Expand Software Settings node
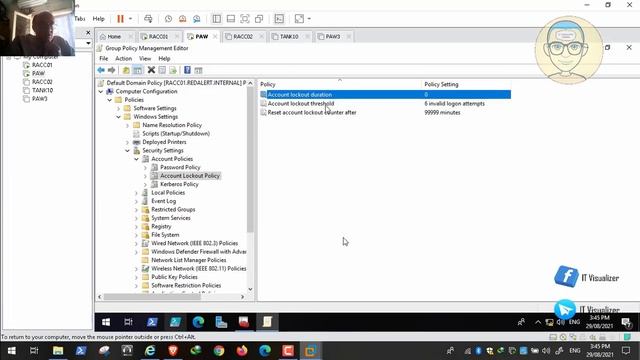This screenshot has height=360, width=640. coord(119,109)
